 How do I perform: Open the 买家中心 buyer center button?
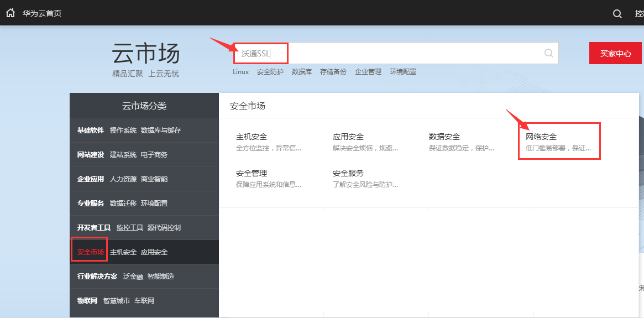615,53
